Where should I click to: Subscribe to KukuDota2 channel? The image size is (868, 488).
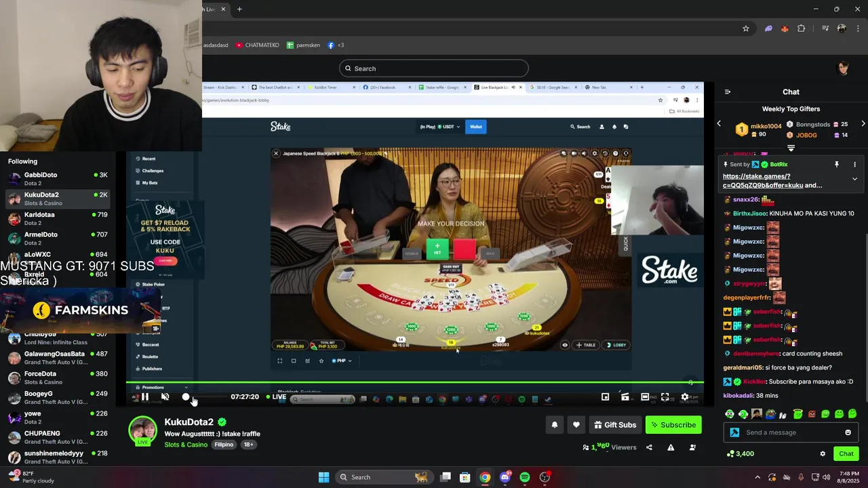point(673,425)
